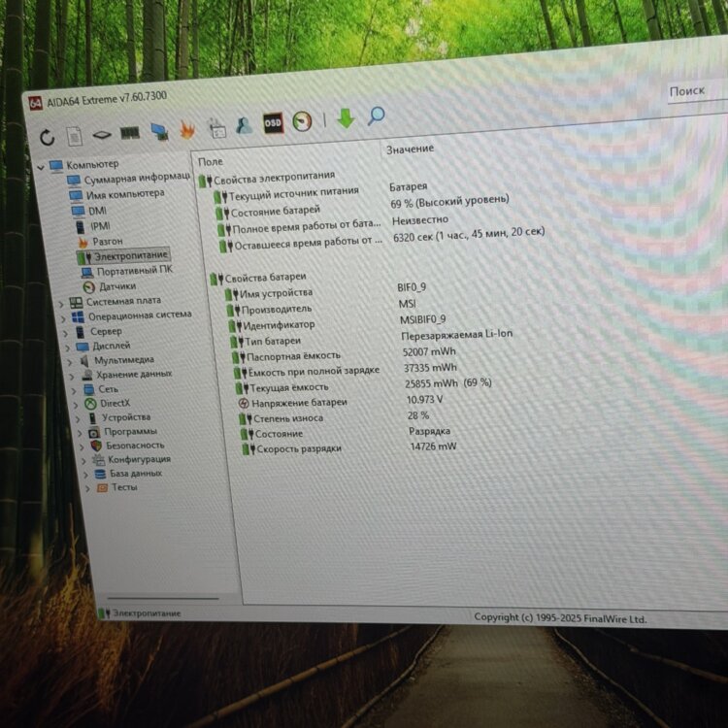Click the magnifying glass search icon
This screenshot has width=728, height=728.
(377, 116)
